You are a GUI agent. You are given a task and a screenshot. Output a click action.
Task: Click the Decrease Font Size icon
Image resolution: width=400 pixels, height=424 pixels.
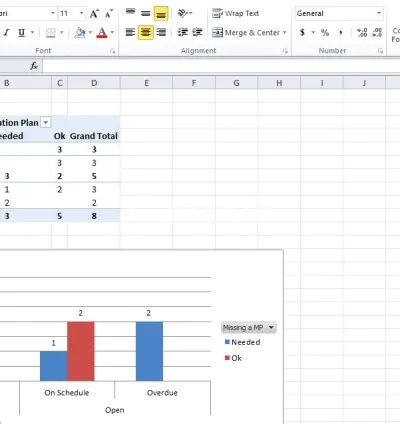click(109, 14)
